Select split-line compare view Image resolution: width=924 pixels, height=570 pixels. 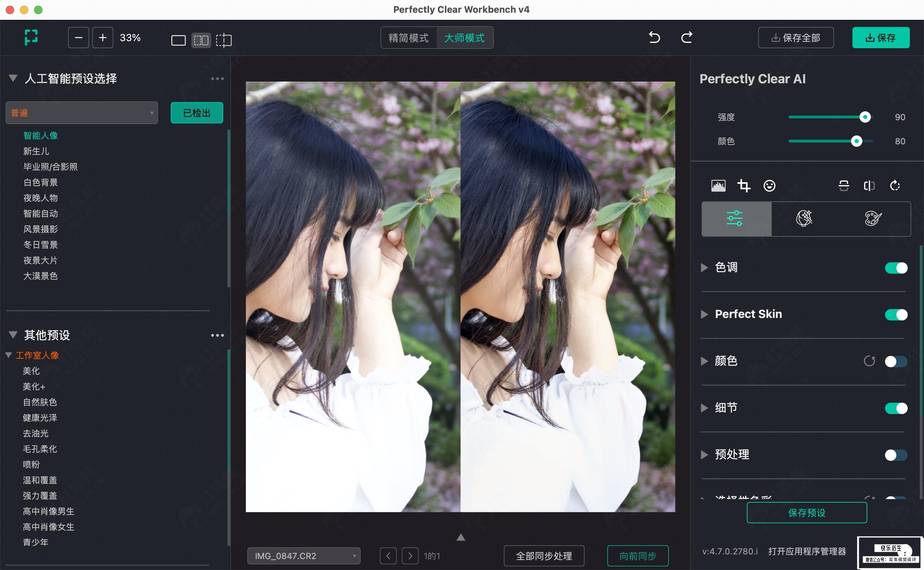pyautogui.click(x=224, y=40)
